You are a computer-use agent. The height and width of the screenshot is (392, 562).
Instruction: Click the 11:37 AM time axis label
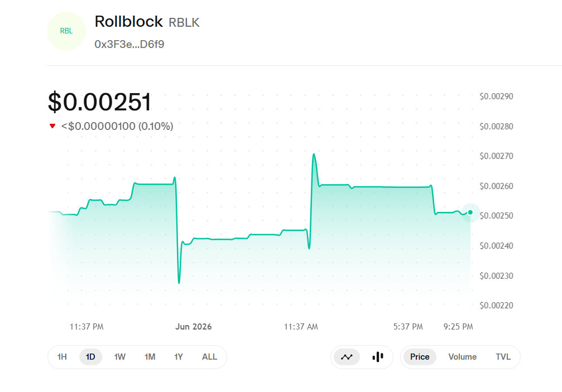tap(301, 327)
